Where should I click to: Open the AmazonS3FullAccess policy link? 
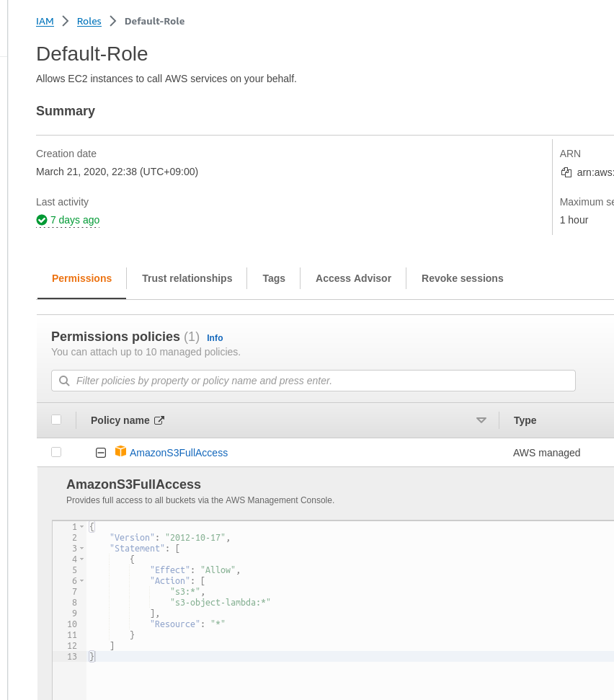[x=179, y=453]
